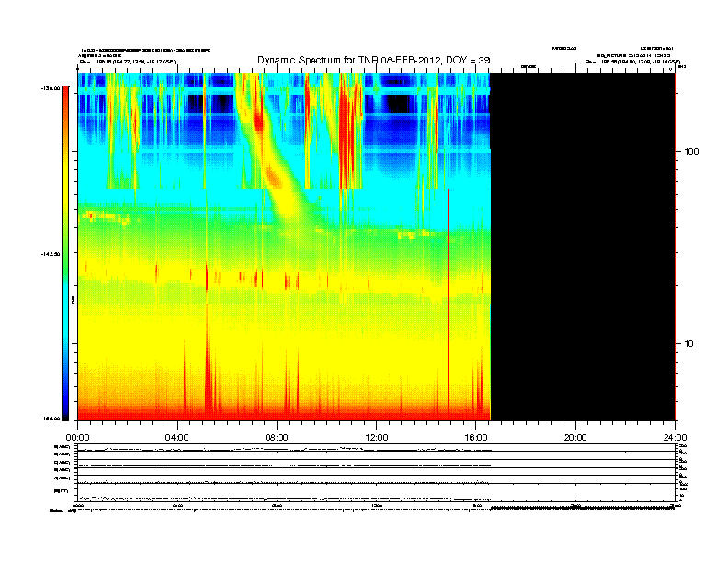Click the "12:00" time axis label
Viewport: 728px width, 563px height.
pyautogui.click(x=377, y=438)
